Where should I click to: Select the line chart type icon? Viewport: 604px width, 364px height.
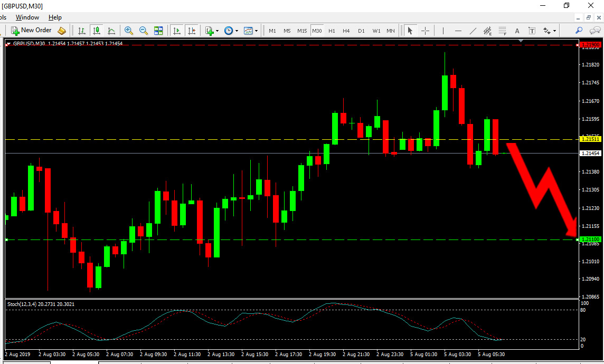(111, 31)
